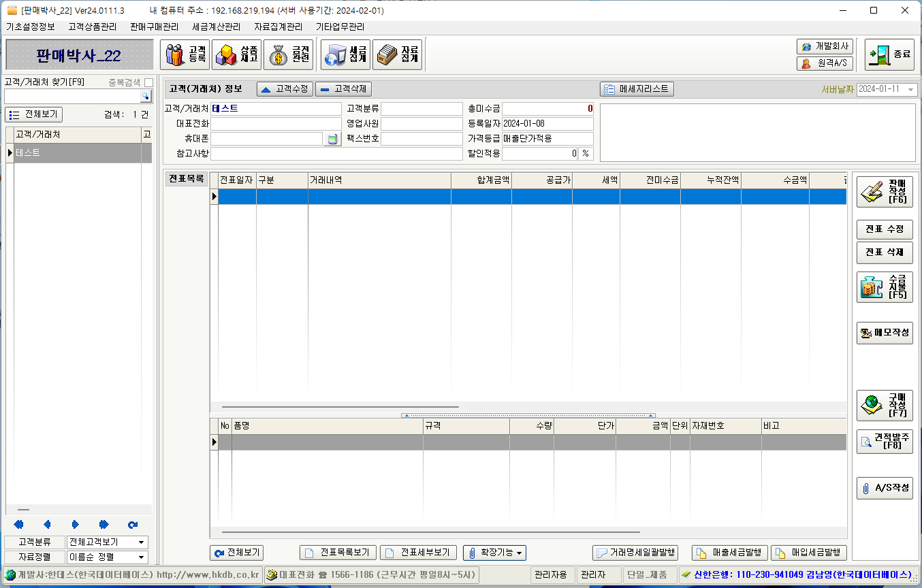
Task: Open the 서버날짜 date dropdown
Action: point(911,90)
